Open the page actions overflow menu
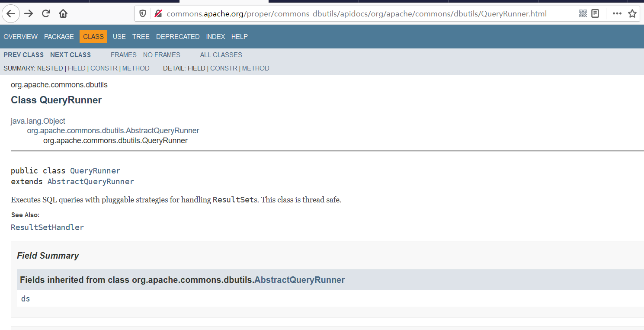The height and width of the screenshot is (330, 644). click(617, 13)
